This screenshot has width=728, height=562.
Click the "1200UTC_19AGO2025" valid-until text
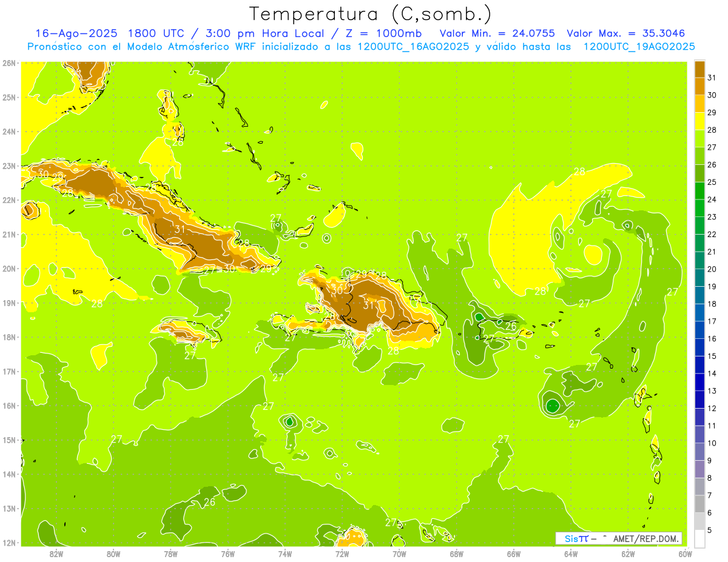coord(639,47)
